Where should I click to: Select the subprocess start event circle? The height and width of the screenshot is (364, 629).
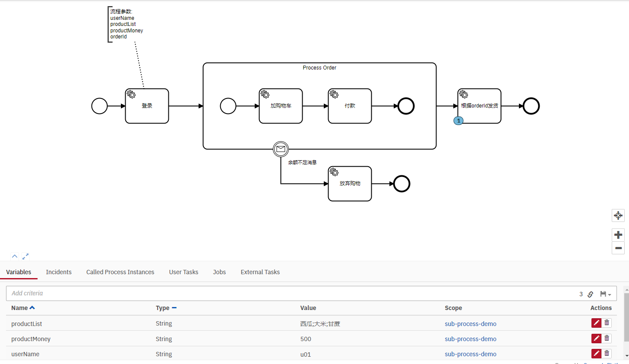click(x=228, y=106)
